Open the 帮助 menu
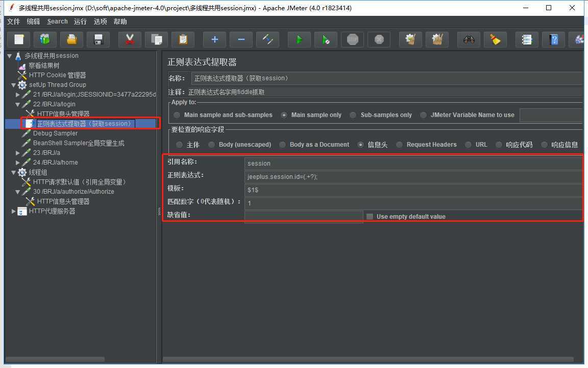 click(120, 21)
